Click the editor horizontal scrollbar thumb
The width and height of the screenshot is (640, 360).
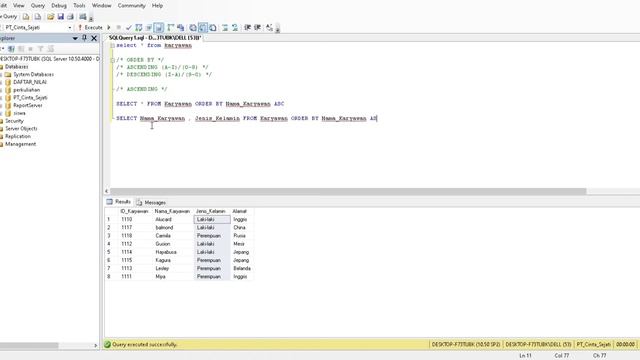pos(348,191)
